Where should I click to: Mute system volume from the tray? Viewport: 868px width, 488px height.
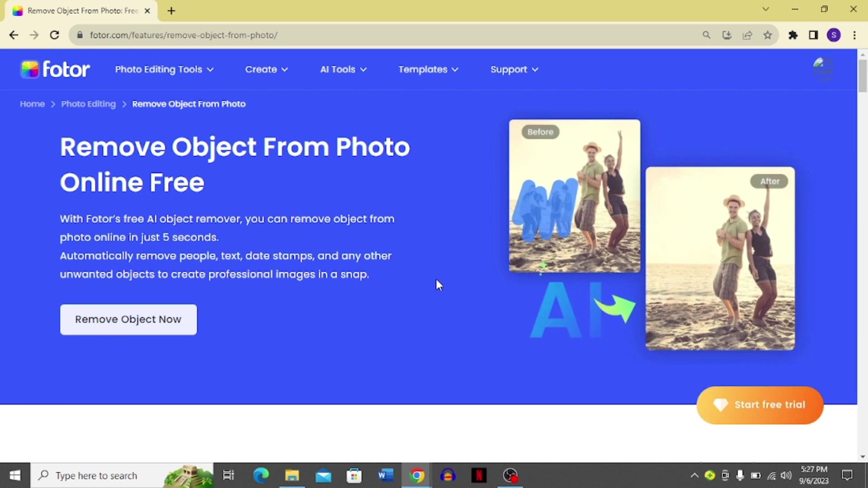click(786, 475)
